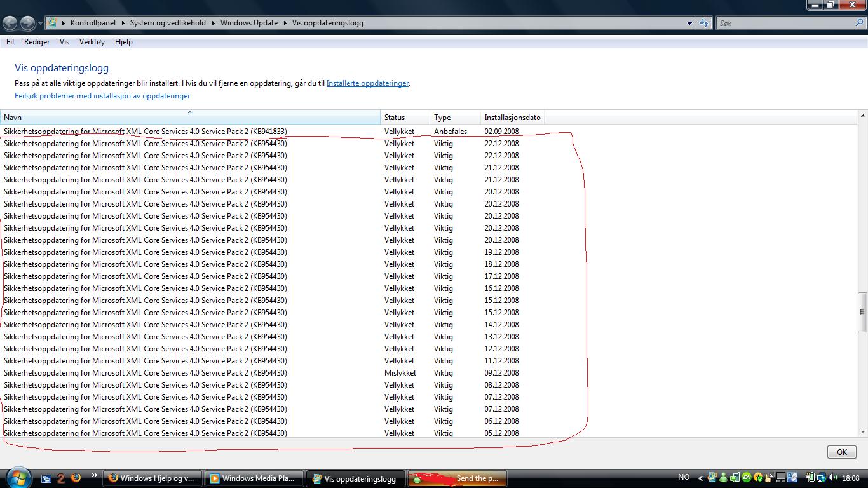Open recent pages dropdown beside Forward button
Image resolution: width=868 pixels, height=488 pixels.
(40, 24)
